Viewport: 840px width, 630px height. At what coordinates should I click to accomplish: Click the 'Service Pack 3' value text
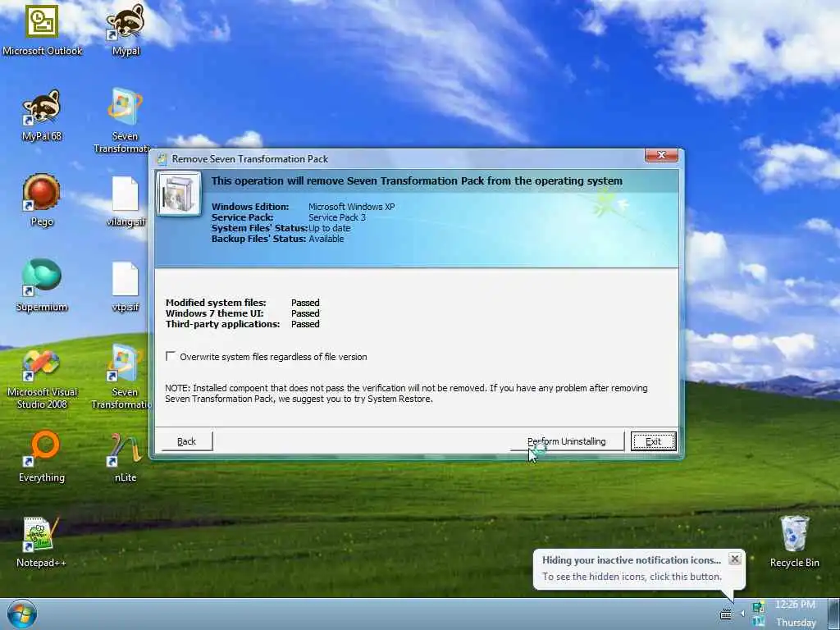tap(337, 217)
